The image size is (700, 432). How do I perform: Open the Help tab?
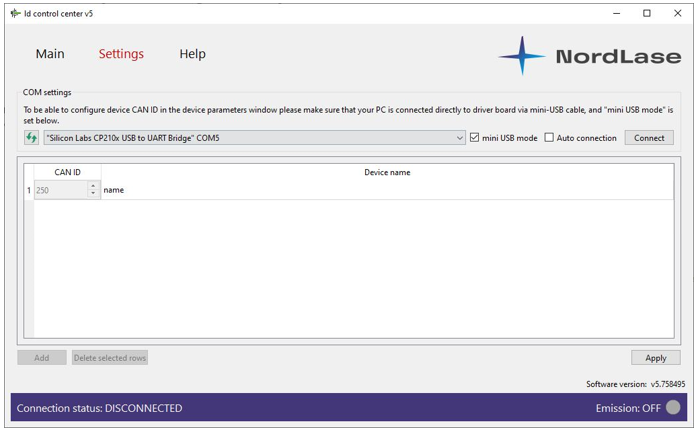pyautogui.click(x=192, y=54)
